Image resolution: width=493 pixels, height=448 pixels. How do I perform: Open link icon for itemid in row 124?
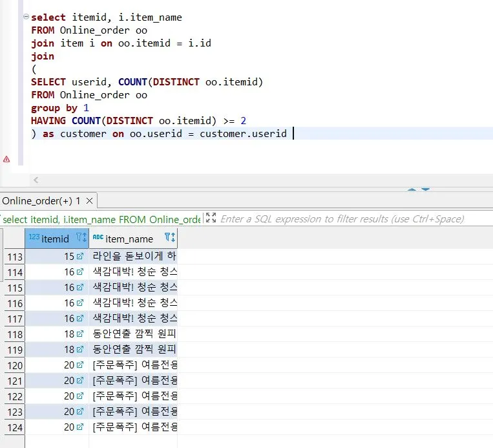(x=80, y=427)
